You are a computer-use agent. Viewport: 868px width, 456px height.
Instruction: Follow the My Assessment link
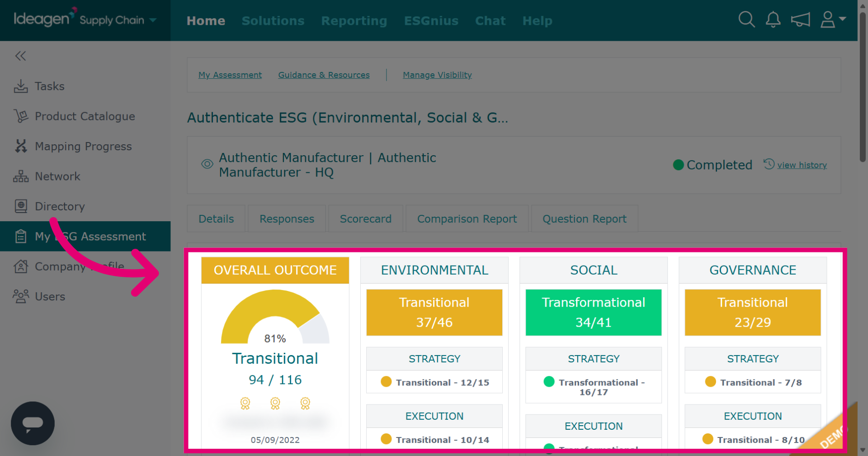(230, 75)
